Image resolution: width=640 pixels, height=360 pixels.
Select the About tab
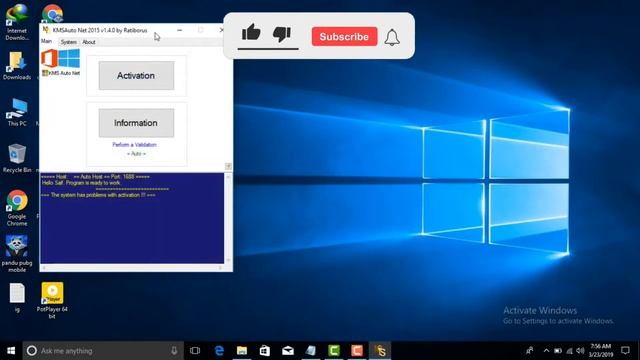point(89,42)
